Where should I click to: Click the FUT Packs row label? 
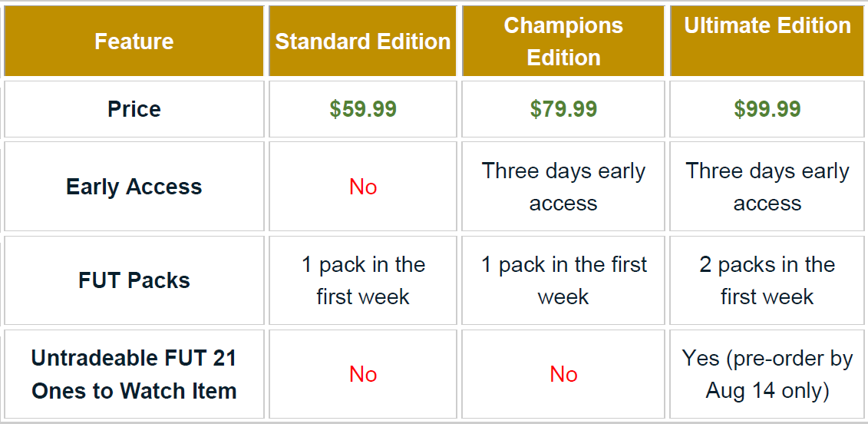[134, 280]
